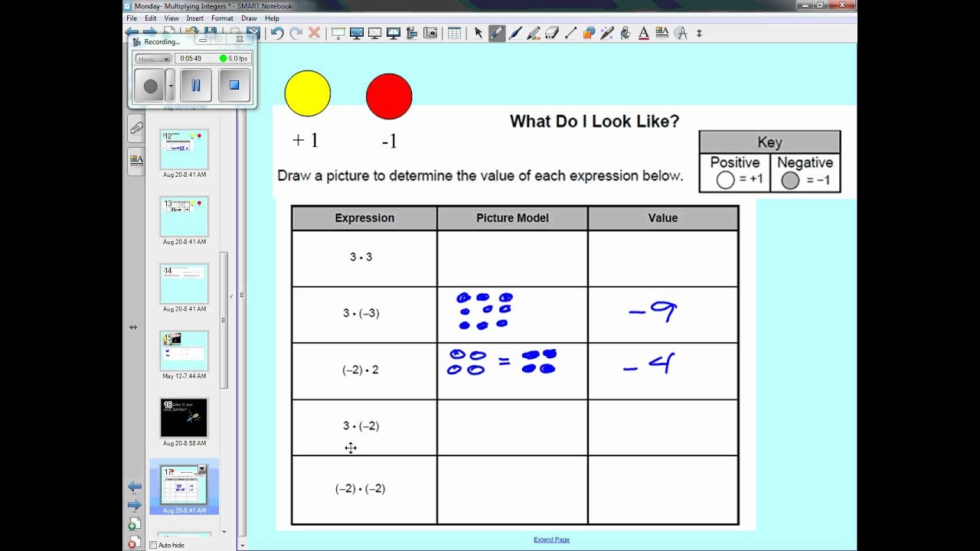Select the Lines tool
Viewport: 980px width, 551px height.
(x=570, y=33)
